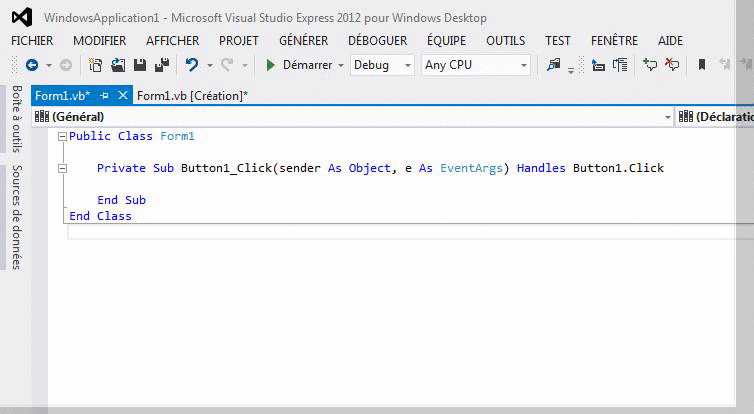Click the green Démarrer play button
The width and height of the screenshot is (754, 414).
tap(270, 65)
